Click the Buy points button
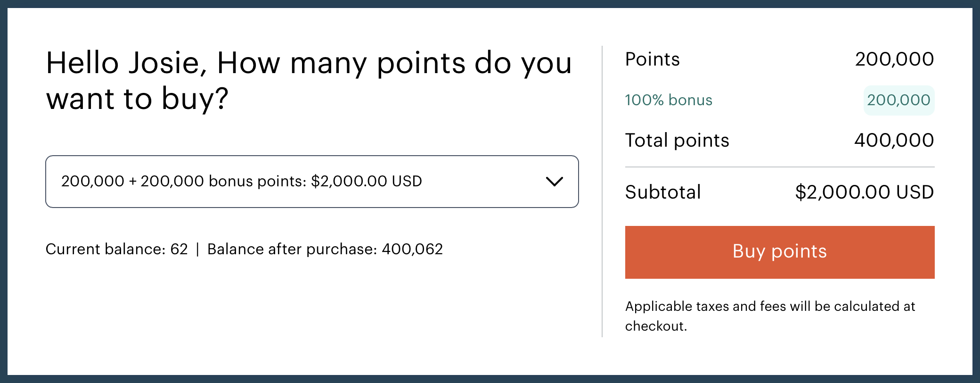Screen dimensions: 980x383 point(779,252)
